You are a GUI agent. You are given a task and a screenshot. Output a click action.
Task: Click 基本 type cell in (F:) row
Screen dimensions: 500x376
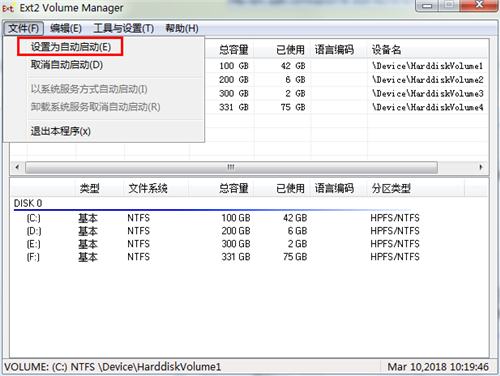click(88, 257)
